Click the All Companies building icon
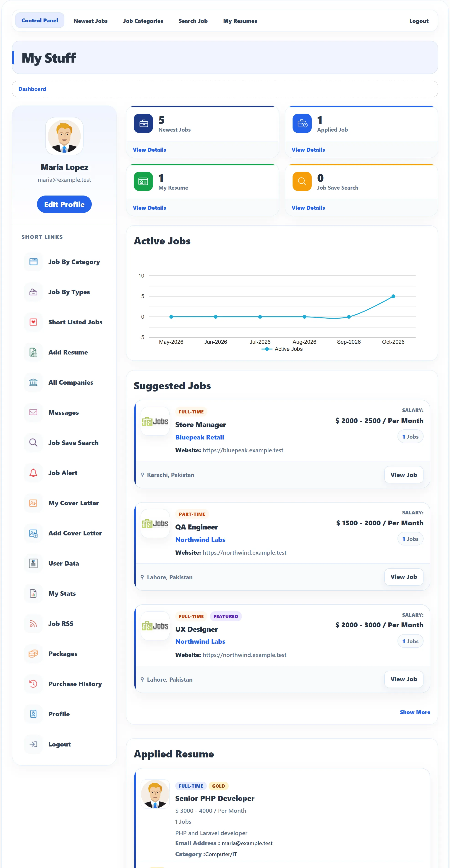This screenshot has width=450, height=868. [33, 382]
